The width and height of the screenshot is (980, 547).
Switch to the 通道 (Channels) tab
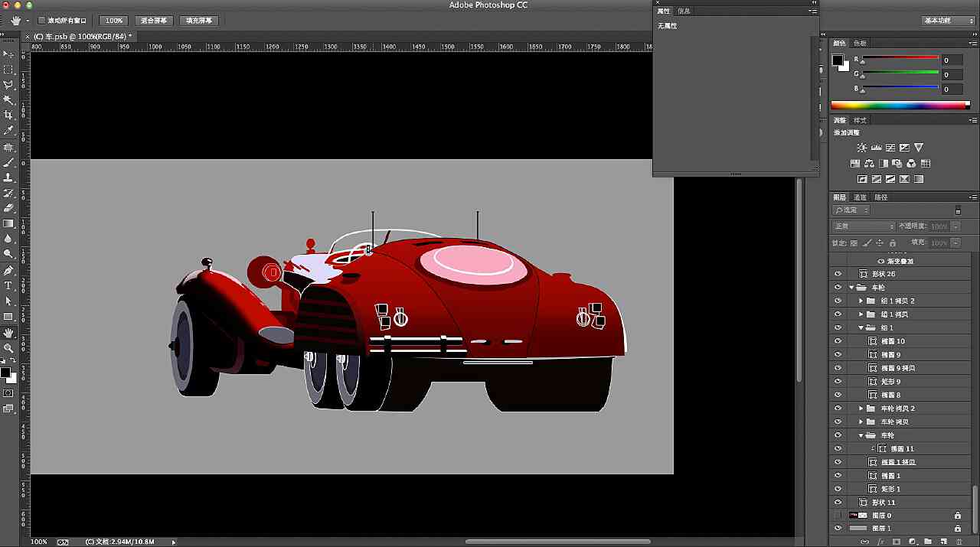click(861, 197)
